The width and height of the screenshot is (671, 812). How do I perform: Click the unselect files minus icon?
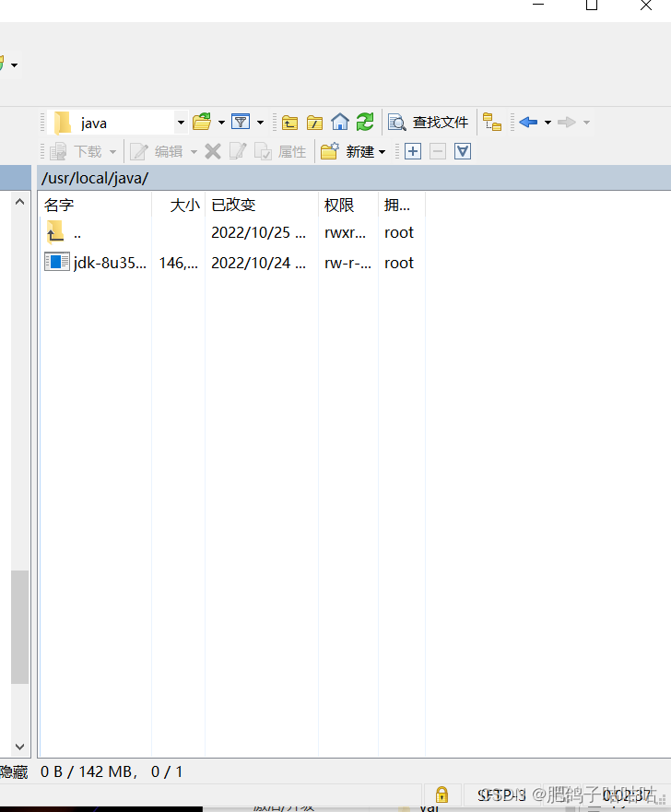point(438,152)
